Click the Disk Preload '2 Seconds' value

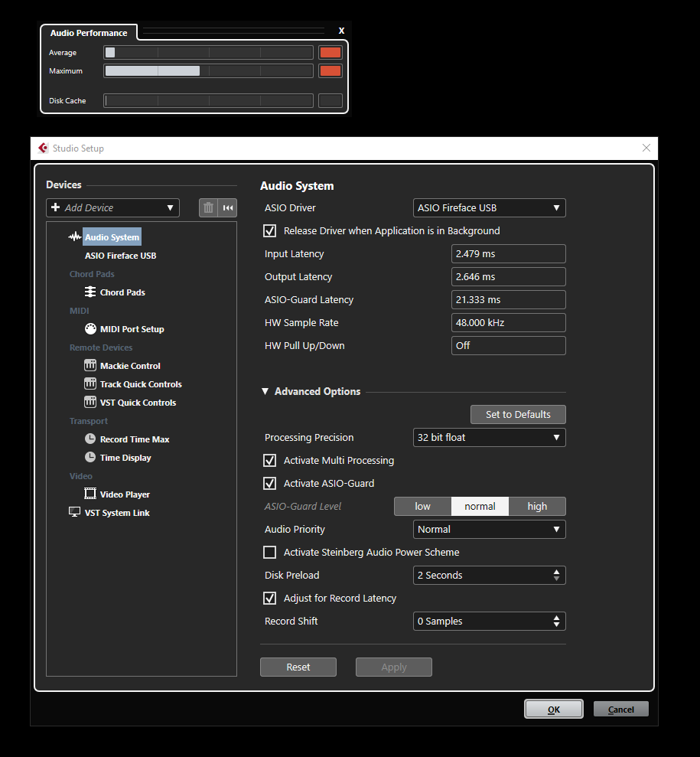click(440, 576)
